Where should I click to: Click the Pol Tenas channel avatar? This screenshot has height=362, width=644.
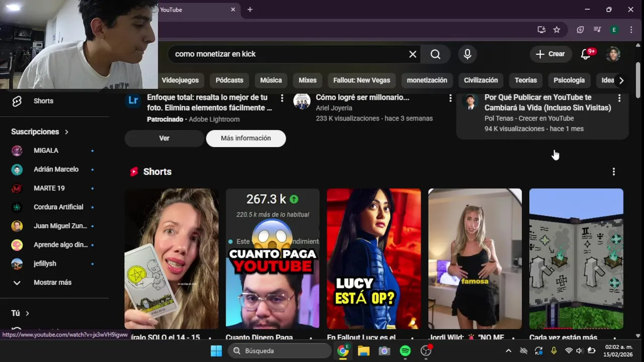point(470,101)
